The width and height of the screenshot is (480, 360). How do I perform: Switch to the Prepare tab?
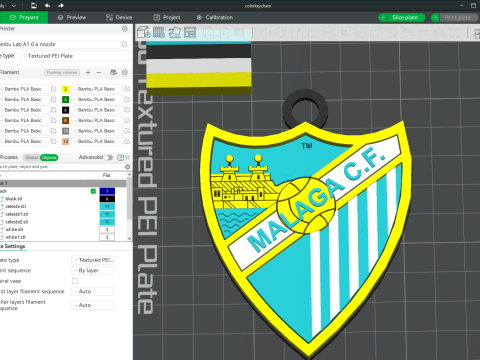click(x=24, y=17)
